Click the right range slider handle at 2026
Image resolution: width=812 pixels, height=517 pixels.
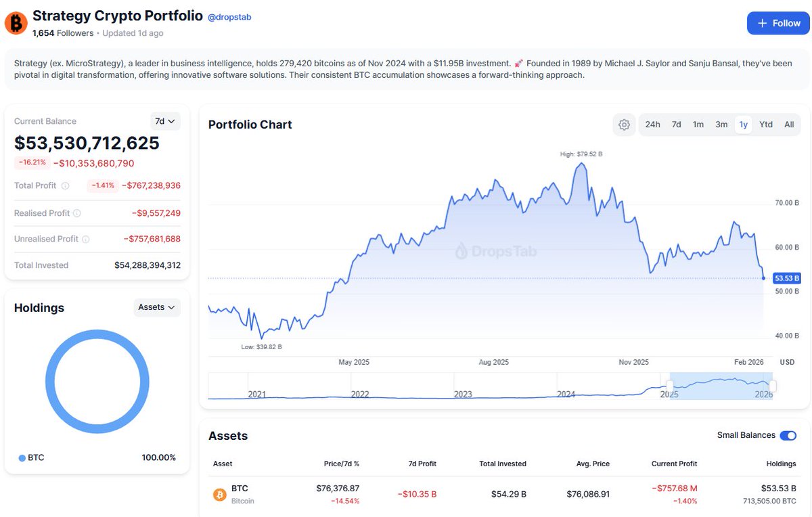click(x=773, y=386)
